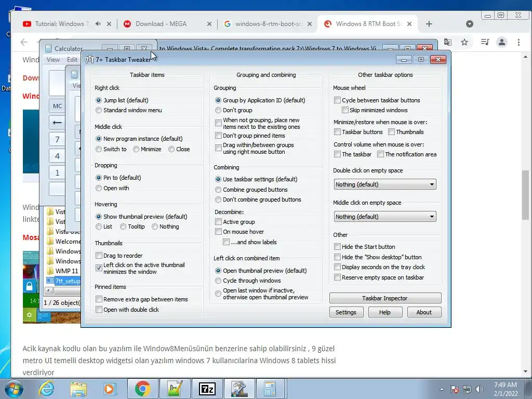
Task: Click the Calculator window title icon
Action: coord(48,48)
